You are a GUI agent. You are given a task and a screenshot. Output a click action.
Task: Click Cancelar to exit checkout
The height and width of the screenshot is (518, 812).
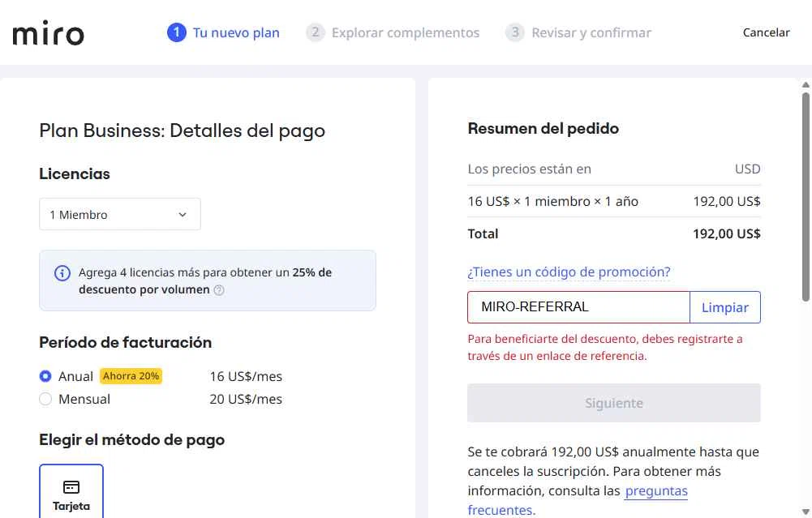[766, 32]
